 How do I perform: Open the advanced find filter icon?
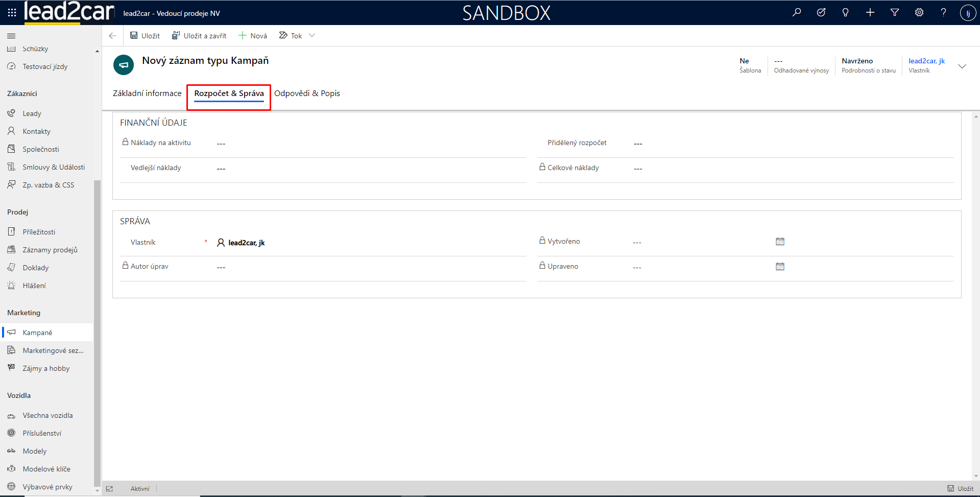895,13
